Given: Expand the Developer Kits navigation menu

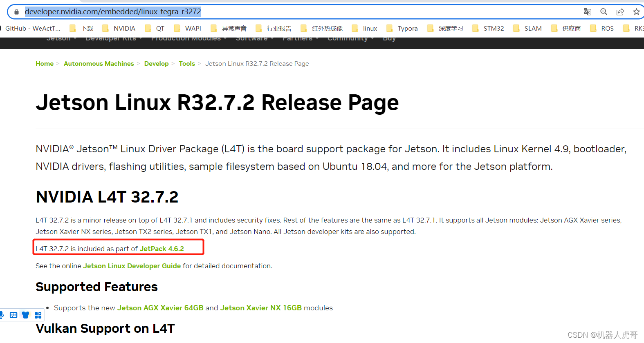Looking at the screenshot, I should tap(114, 38).
